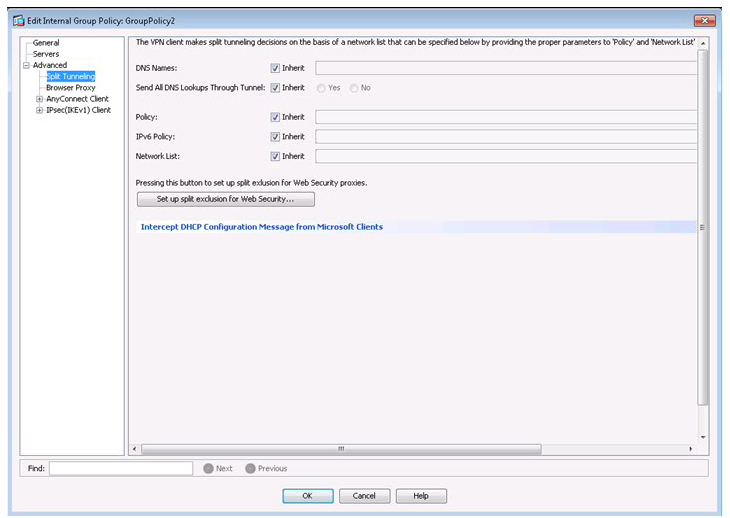Uncheck Inherit for DNS Names

coord(275,68)
